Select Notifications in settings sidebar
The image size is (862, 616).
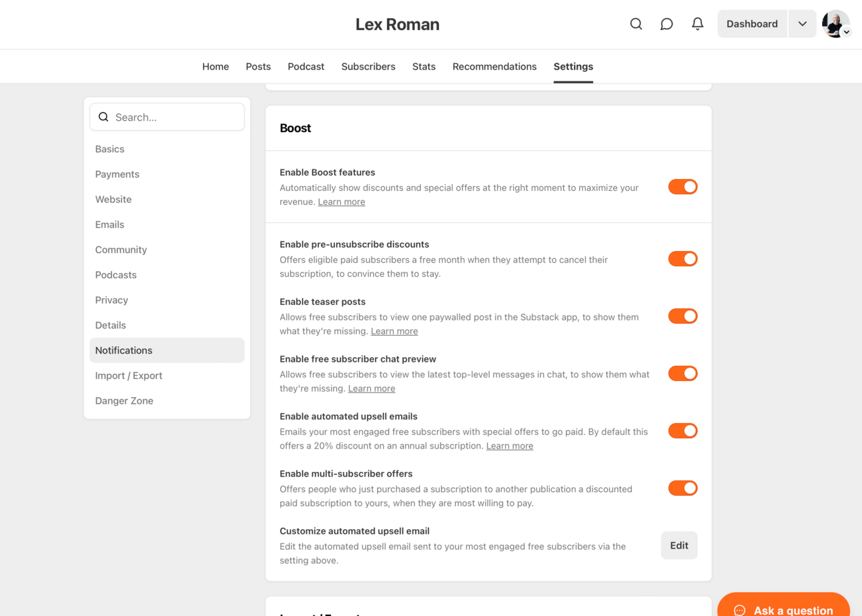click(167, 350)
